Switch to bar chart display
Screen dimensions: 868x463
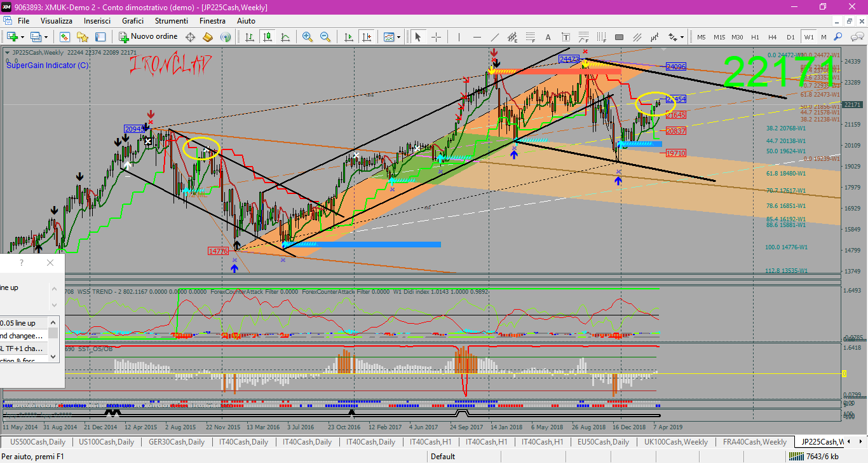pyautogui.click(x=250, y=37)
